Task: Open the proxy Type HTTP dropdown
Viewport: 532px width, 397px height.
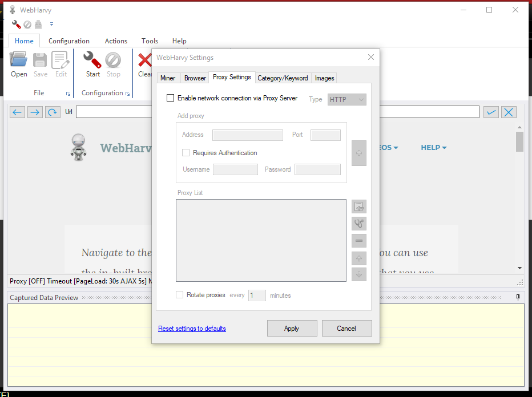Action: 346,100
